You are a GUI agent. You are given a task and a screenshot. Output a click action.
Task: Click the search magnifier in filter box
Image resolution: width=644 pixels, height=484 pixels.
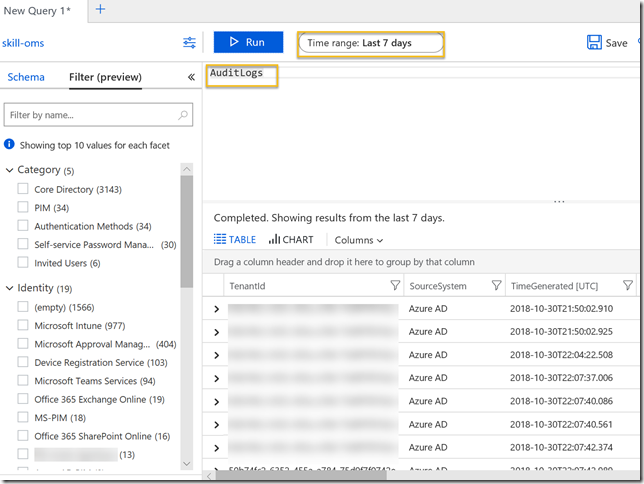point(183,115)
